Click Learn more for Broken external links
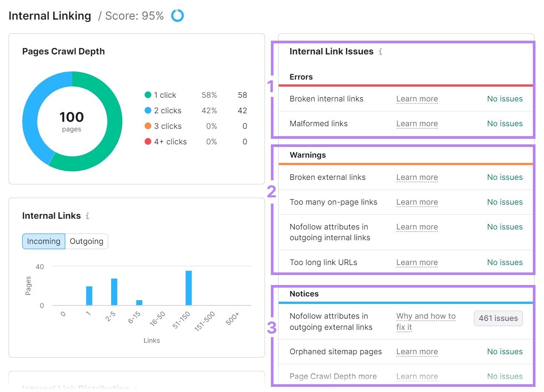 [x=417, y=177]
